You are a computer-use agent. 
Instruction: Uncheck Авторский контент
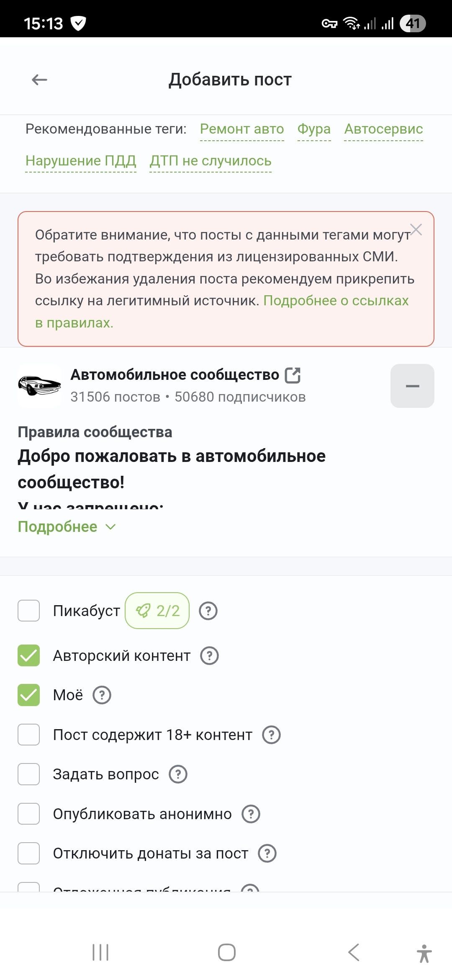29,656
